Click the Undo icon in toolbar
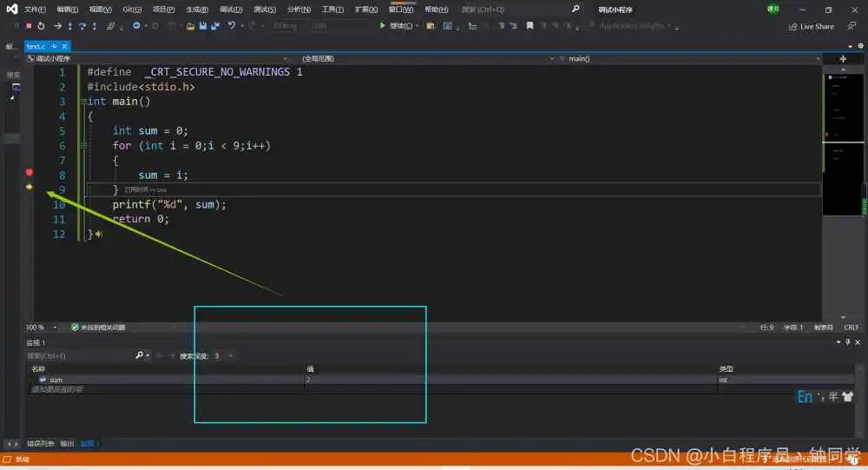 (232, 26)
